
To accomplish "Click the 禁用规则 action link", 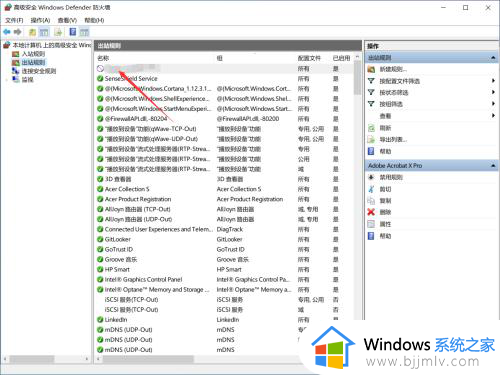I will point(391,177).
